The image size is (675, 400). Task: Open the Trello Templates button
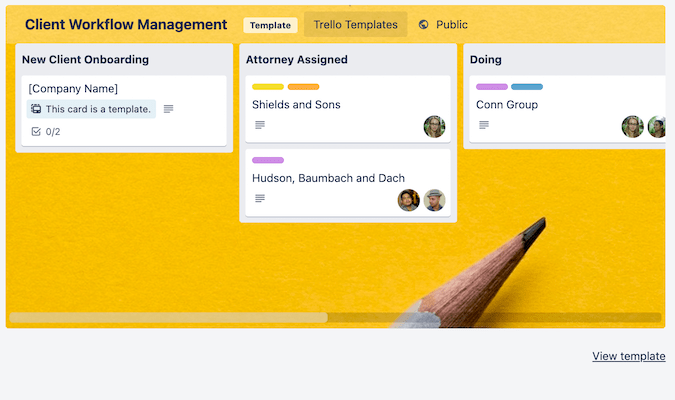pyautogui.click(x=355, y=25)
